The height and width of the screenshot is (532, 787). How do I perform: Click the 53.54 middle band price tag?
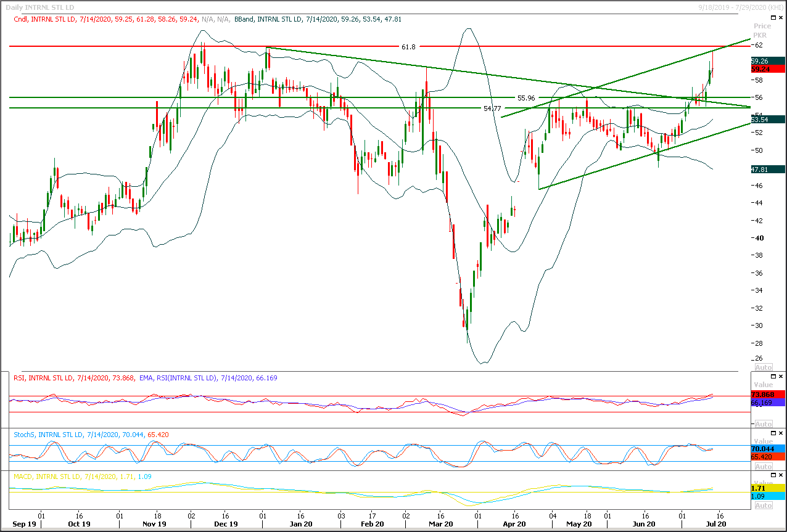tap(767, 119)
